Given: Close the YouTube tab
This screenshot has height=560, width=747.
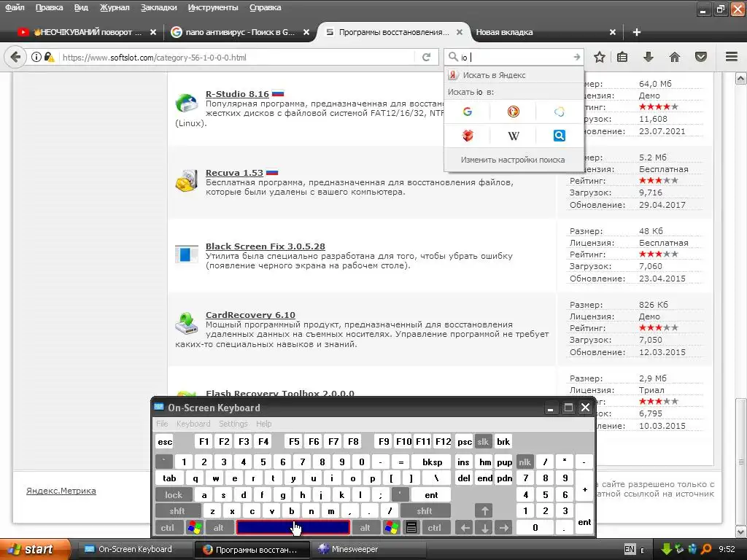Looking at the screenshot, I should coord(153,32).
